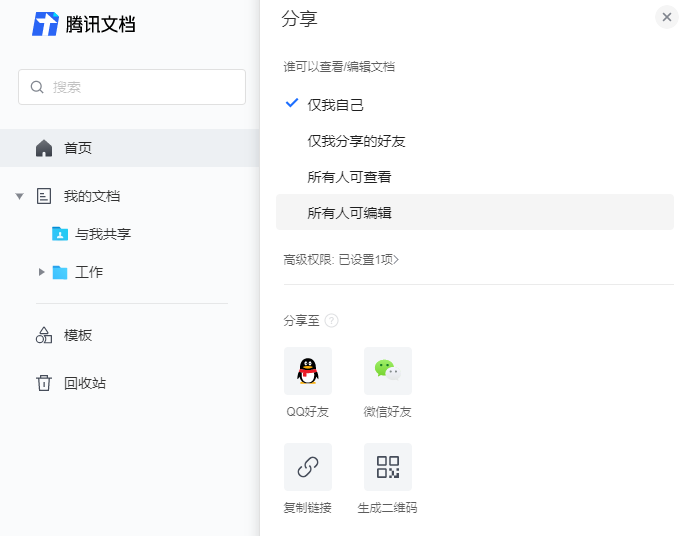697x536 pixels.
Task: Open the 工作 folder
Action: pos(88,272)
